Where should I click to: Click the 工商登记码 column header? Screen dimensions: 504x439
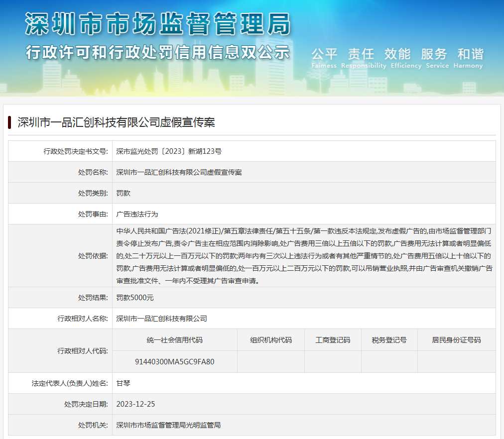click(333, 340)
